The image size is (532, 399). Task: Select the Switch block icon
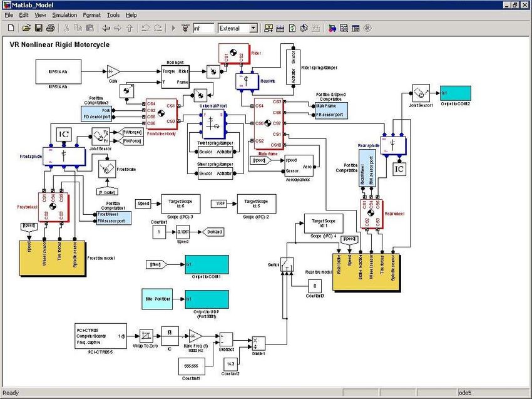point(287,265)
